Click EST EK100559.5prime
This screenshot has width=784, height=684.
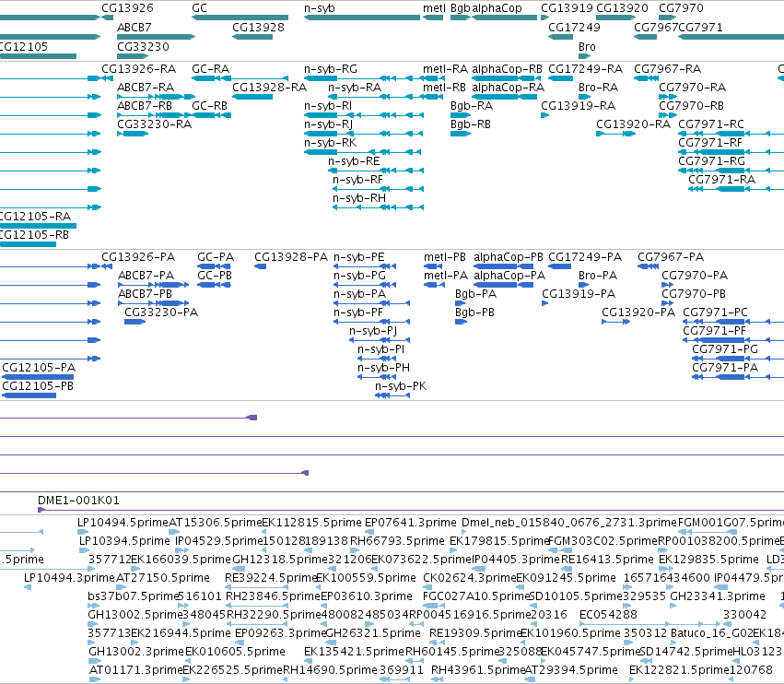pos(366,578)
